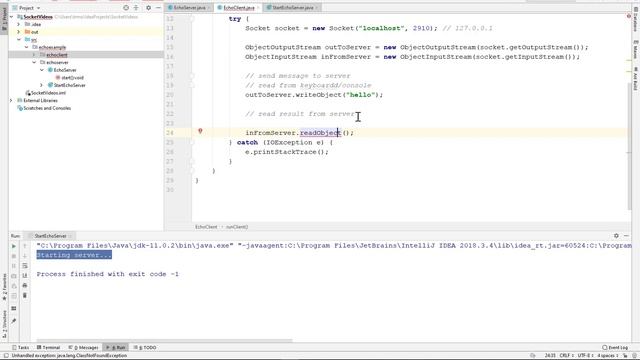This screenshot has height=360, width=640.
Task: Hide the Project tool window
Action: coord(158,8)
